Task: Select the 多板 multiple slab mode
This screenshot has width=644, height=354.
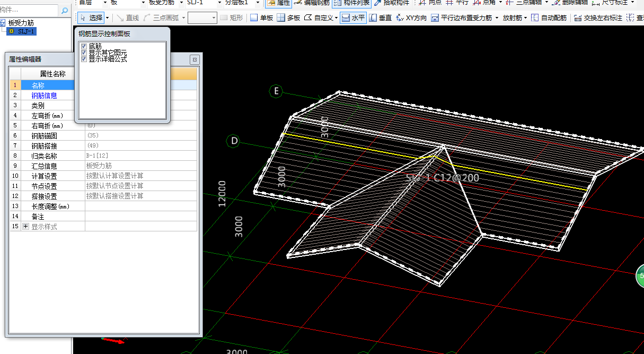Action: 289,18
